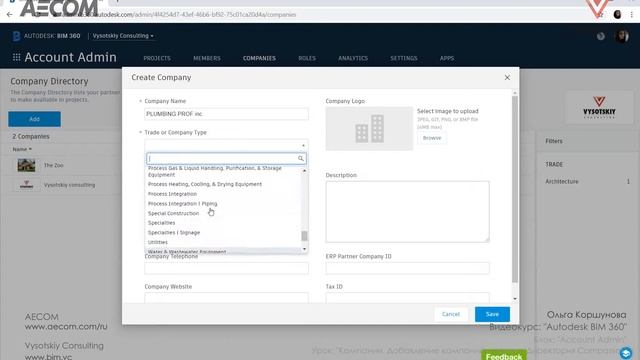Select the Utilities option

(223, 242)
